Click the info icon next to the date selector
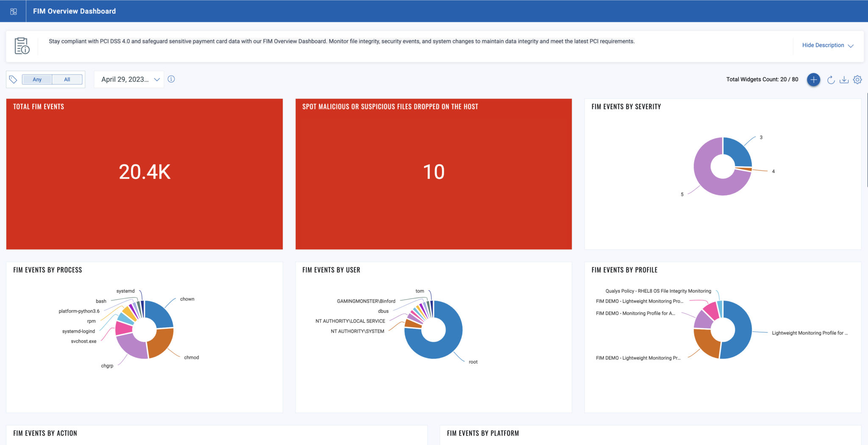 tap(171, 79)
